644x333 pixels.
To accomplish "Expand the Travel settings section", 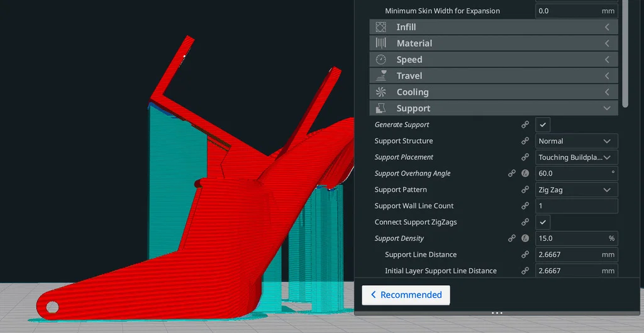I will [x=494, y=76].
